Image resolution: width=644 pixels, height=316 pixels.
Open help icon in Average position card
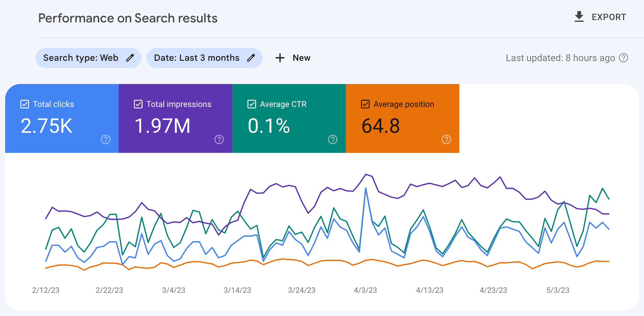click(x=446, y=140)
